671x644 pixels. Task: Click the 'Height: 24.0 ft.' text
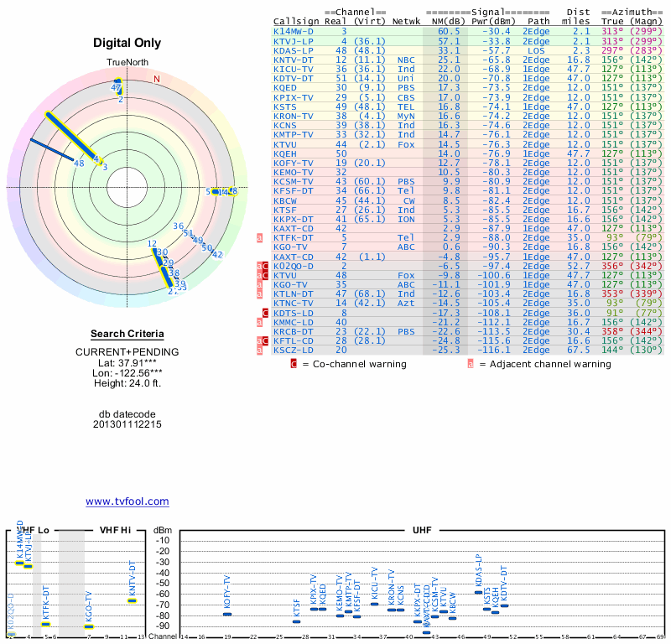127,383
